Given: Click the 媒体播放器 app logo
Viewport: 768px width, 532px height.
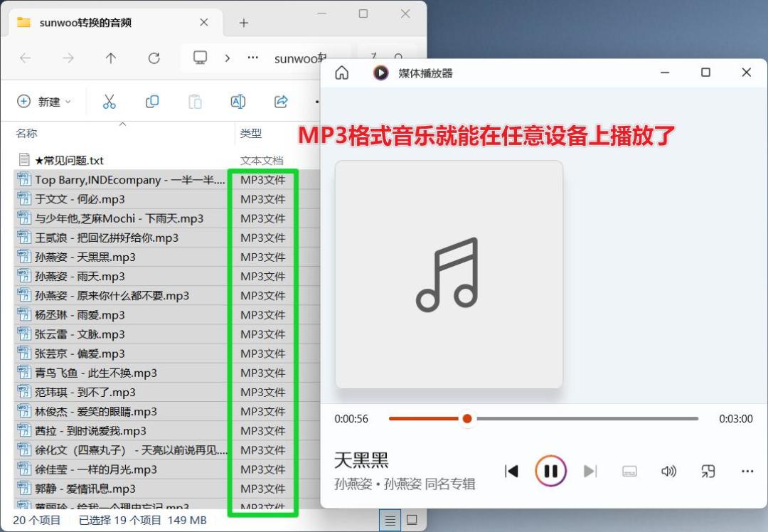Looking at the screenshot, I should tap(380, 73).
